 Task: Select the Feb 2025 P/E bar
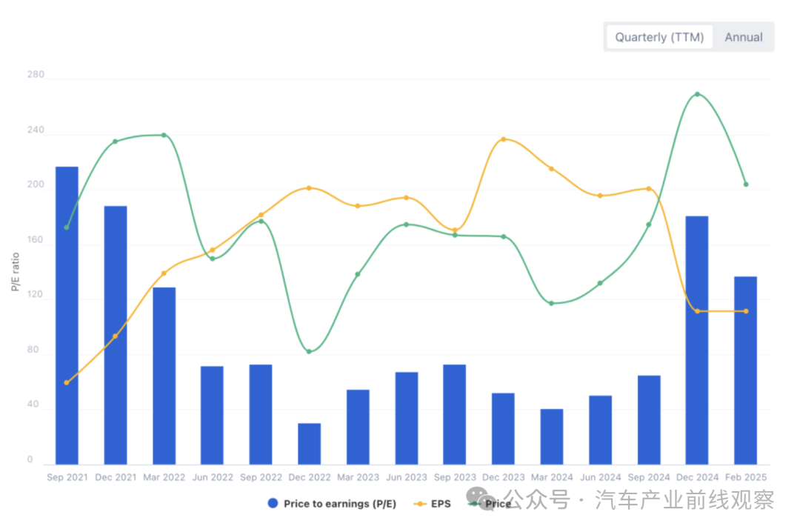(x=745, y=370)
